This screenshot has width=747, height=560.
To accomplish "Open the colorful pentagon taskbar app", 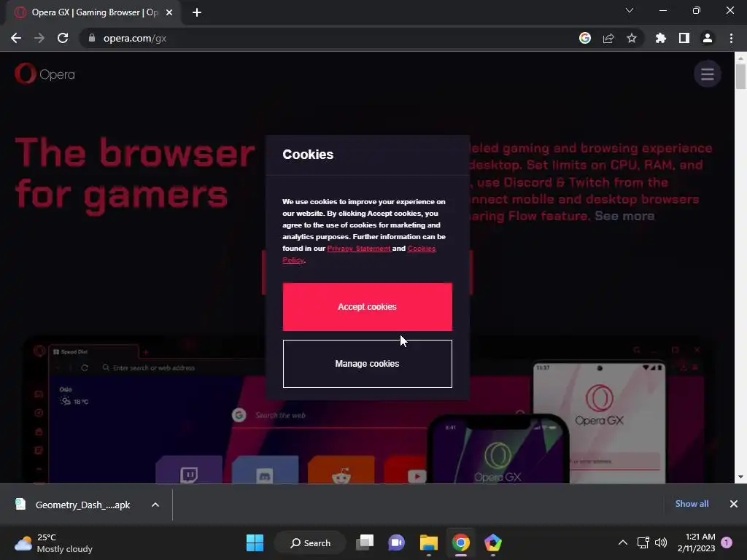I will 492,542.
